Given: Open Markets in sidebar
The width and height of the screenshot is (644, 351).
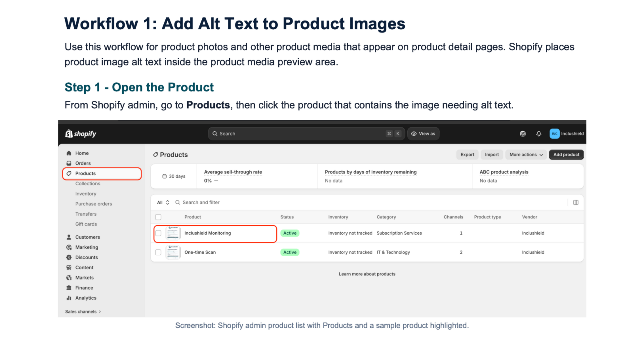Looking at the screenshot, I should [x=85, y=278].
